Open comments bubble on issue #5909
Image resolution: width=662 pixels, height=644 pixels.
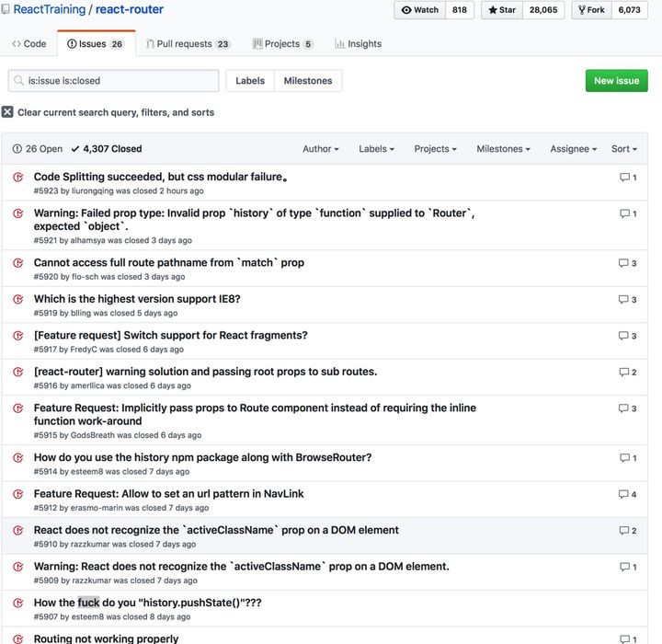pos(628,567)
